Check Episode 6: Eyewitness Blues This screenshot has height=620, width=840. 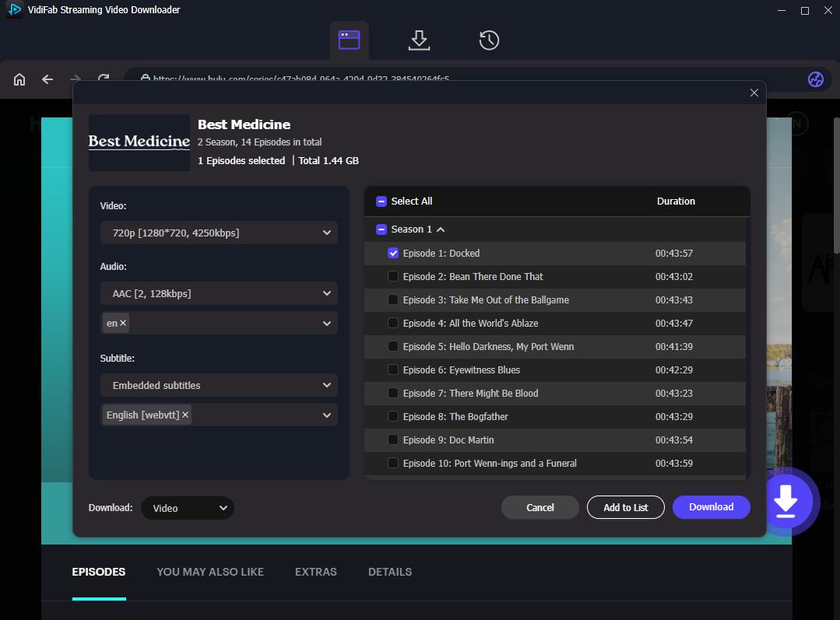tap(392, 370)
